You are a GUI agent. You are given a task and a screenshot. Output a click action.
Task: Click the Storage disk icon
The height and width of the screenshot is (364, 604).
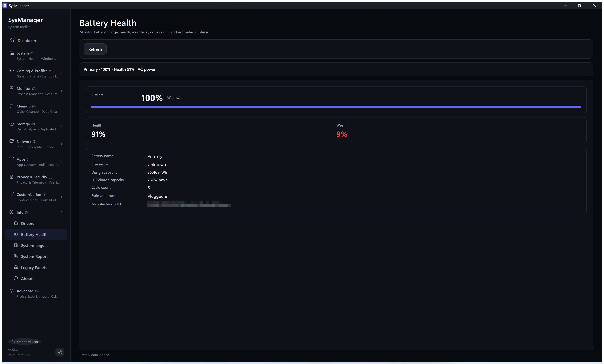tap(12, 124)
